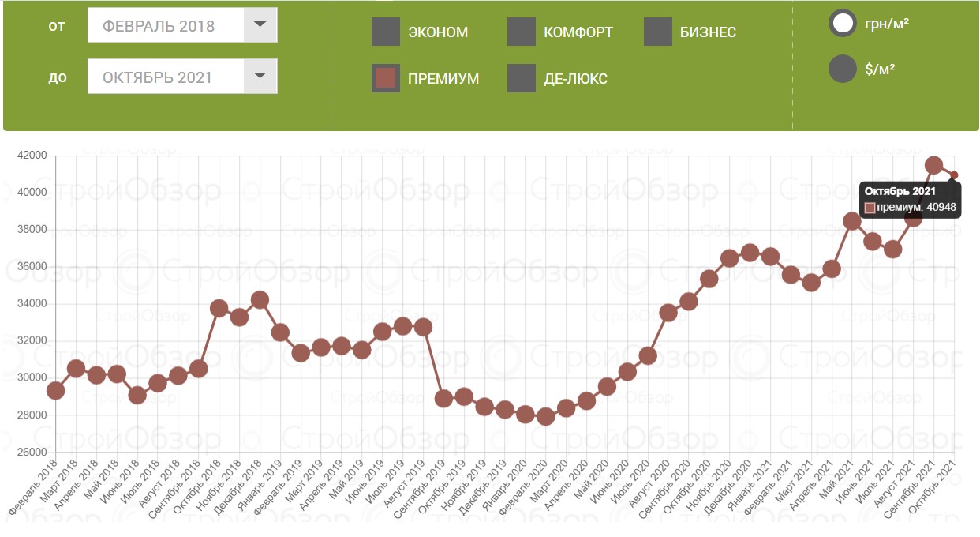The height and width of the screenshot is (537, 980).
Task: Toggle the ЭКОНОМ class checkbox
Action: tap(386, 32)
